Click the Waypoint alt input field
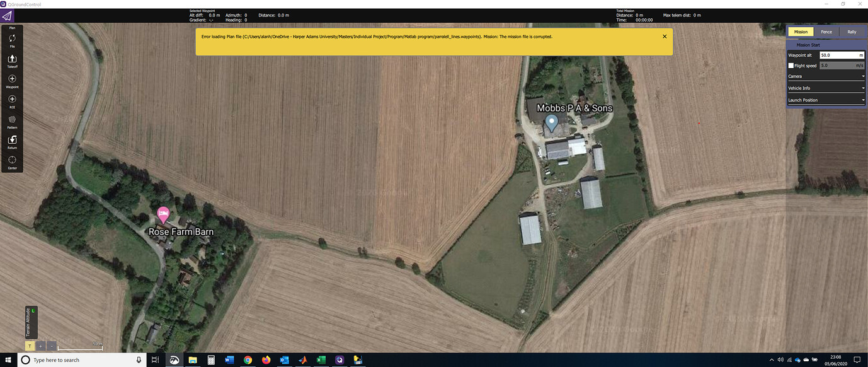This screenshot has height=367, width=868. click(842, 55)
